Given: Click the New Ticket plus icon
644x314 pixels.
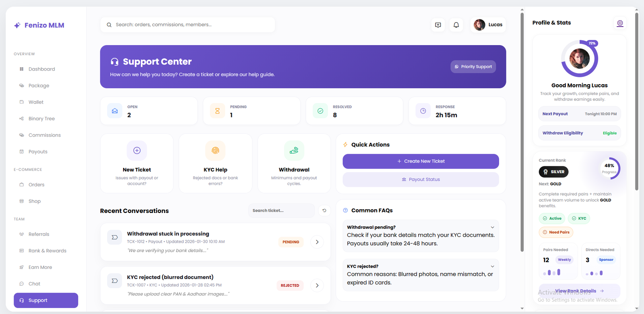Looking at the screenshot, I should (x=137, y=151).
